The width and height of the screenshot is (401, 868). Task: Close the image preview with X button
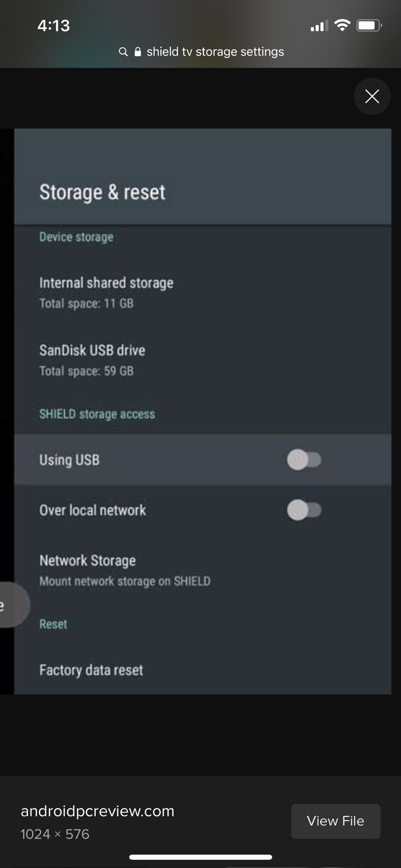pos(372,96)
